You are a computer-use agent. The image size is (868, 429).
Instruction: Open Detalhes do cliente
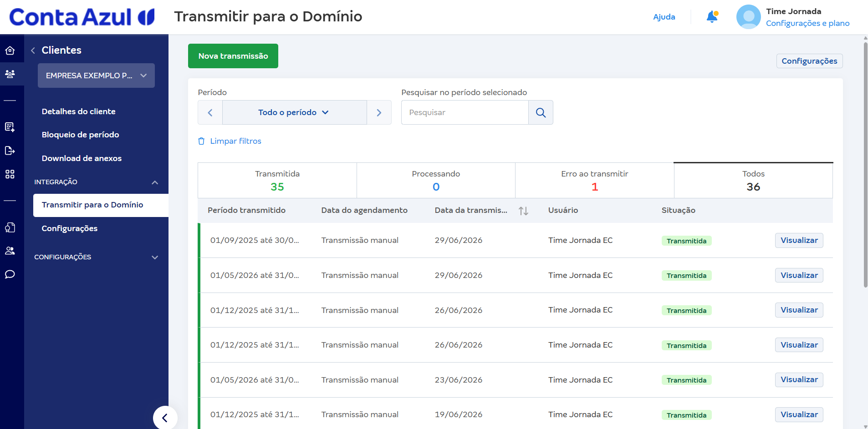pyautogui.click(x=78, y=111)
